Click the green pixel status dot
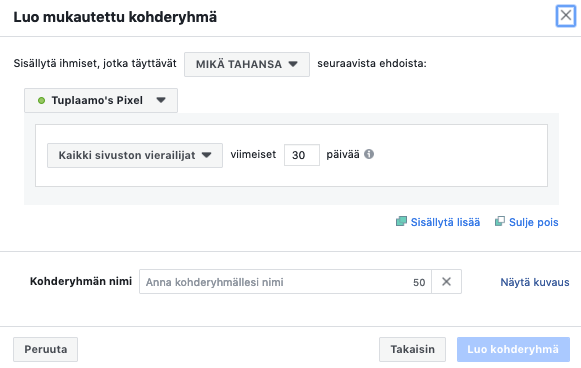The width and height of the screenshot is (581, 368). pos(42,100)
